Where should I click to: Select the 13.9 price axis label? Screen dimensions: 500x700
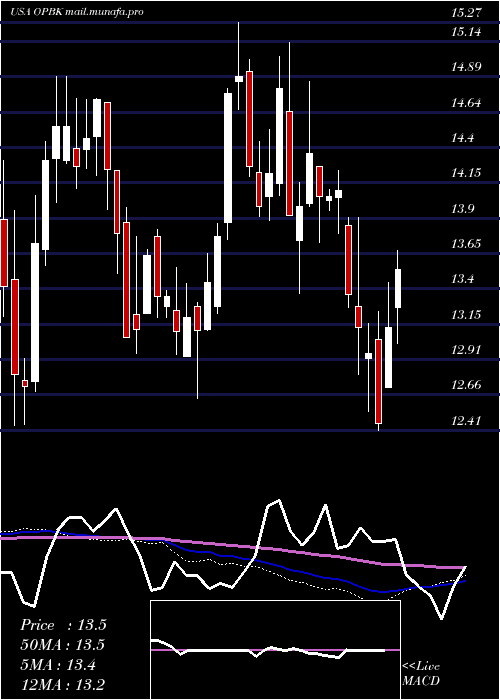point(462,208)
